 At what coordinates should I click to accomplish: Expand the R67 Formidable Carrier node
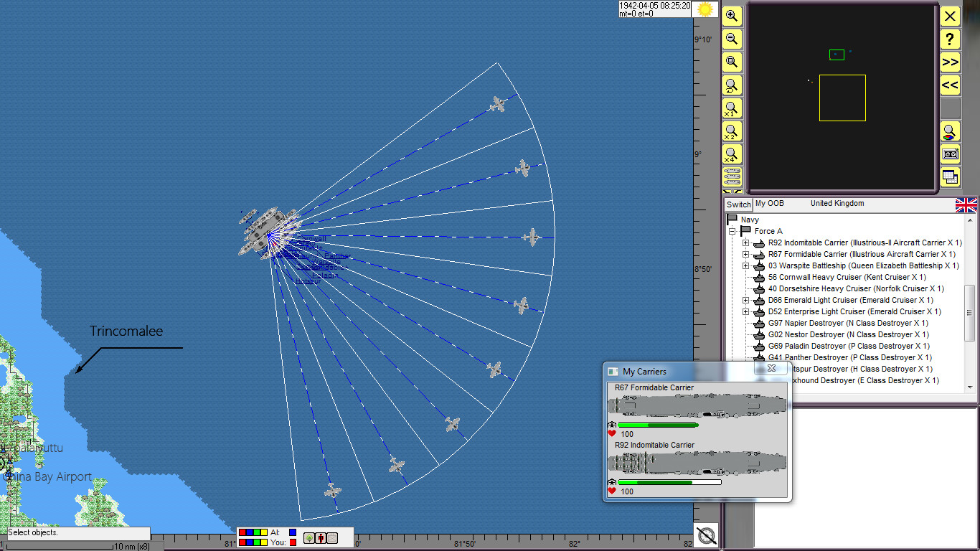(746, 254)
